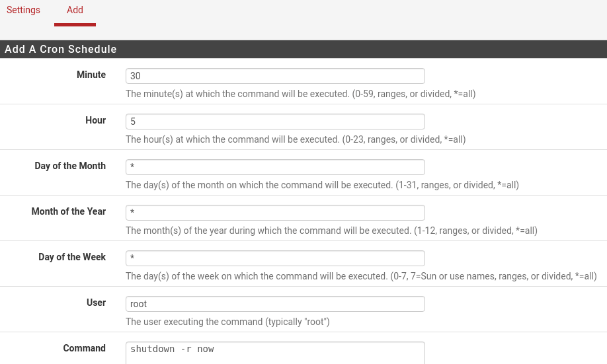Click the Month of the Year label
Screen dimensions: 607x364
tap(69, 212)
